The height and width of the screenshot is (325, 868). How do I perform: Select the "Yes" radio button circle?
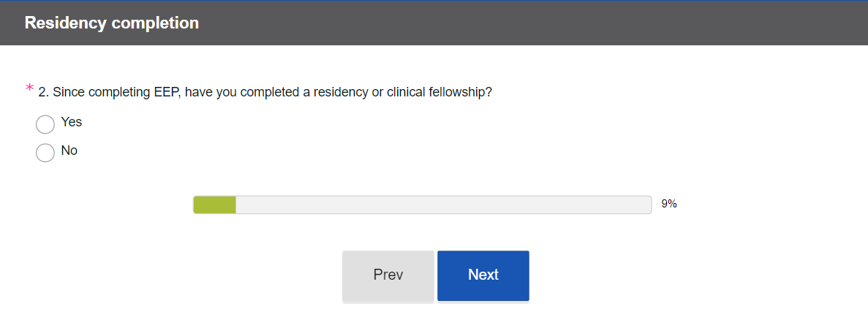coord(45,124)
